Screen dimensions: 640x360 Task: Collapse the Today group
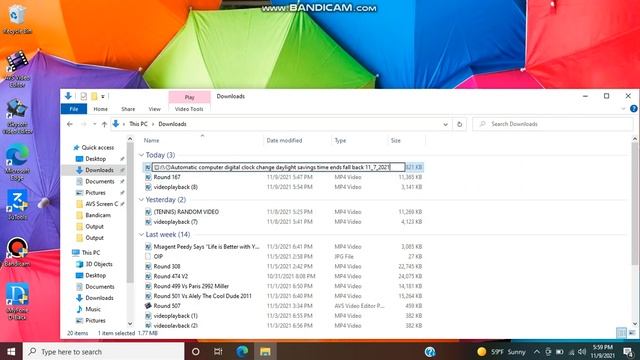click(x=141, y=155)
